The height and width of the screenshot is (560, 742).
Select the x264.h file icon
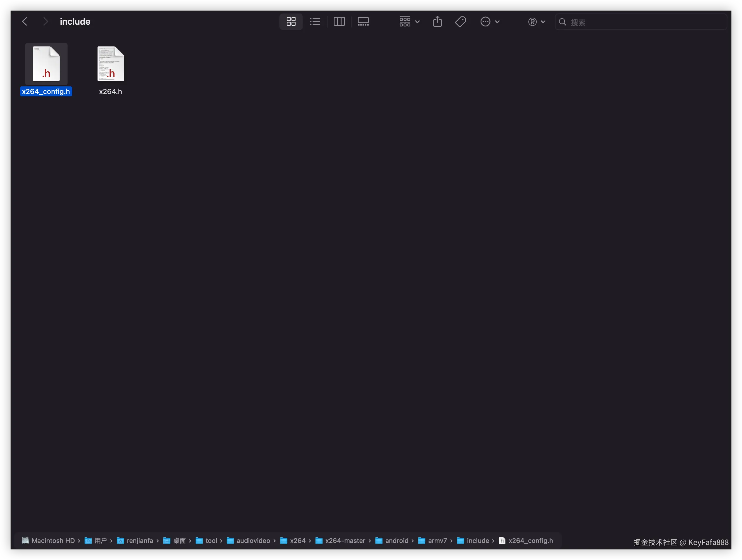coord(111,64)
